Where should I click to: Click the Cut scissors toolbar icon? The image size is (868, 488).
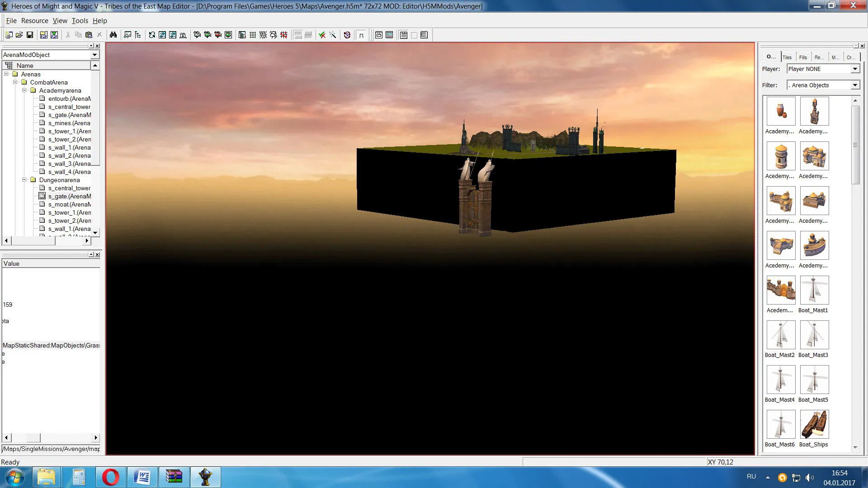coord(68,35)
